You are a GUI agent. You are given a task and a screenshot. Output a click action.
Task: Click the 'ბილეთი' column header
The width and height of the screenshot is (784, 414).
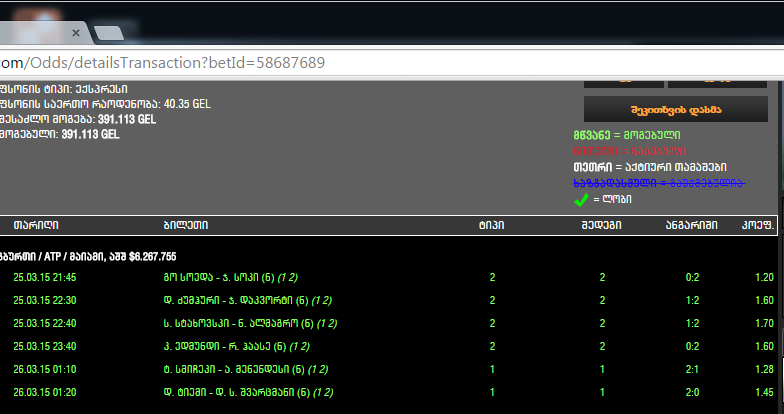[x=186, y=225]
